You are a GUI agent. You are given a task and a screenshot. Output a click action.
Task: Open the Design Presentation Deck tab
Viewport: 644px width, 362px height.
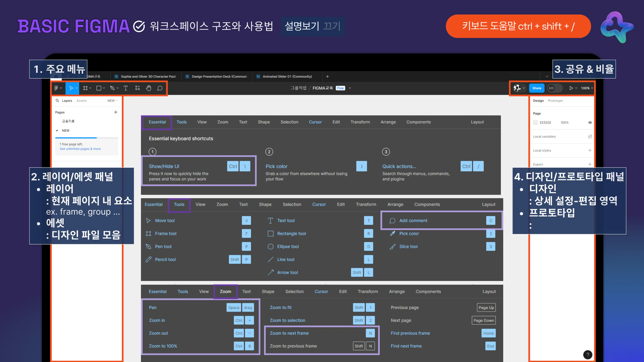(x=217, y=76)
